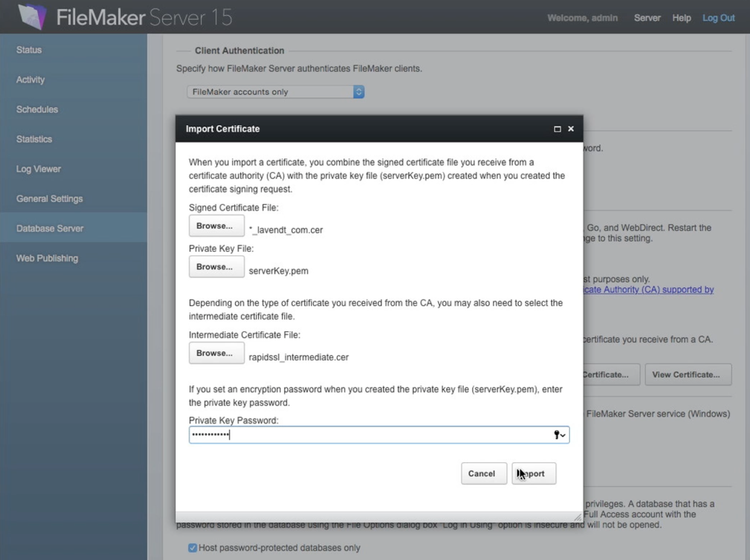The image size is (750, 560).
Task: Click the Welcome, admin text
Action: pyautogui.click(x=583, y=18)
